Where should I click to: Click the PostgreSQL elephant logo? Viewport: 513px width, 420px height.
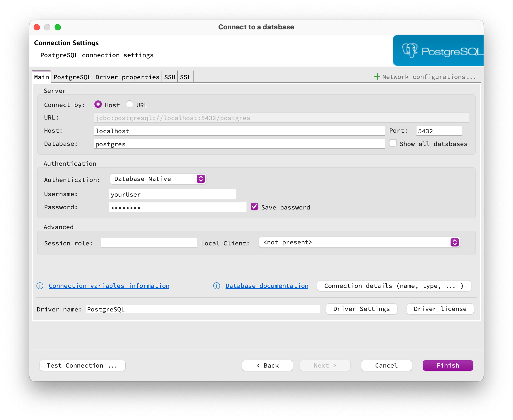click(x=410, y=50)
